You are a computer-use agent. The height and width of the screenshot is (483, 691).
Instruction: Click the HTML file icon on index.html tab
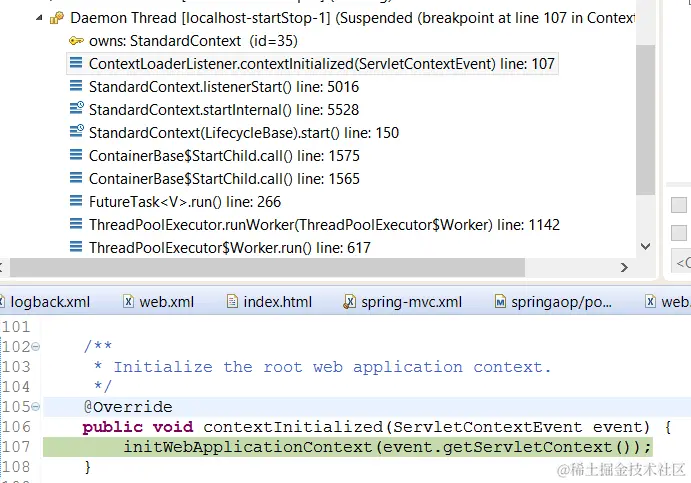coord(232,301)
